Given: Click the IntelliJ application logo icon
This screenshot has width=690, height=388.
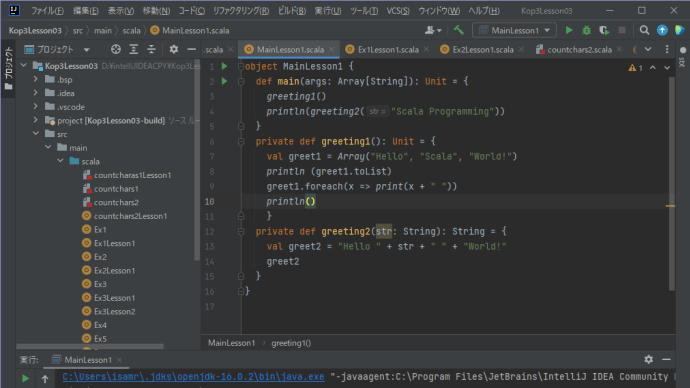Looking at the screenshot, I should (x=14, y=10).
